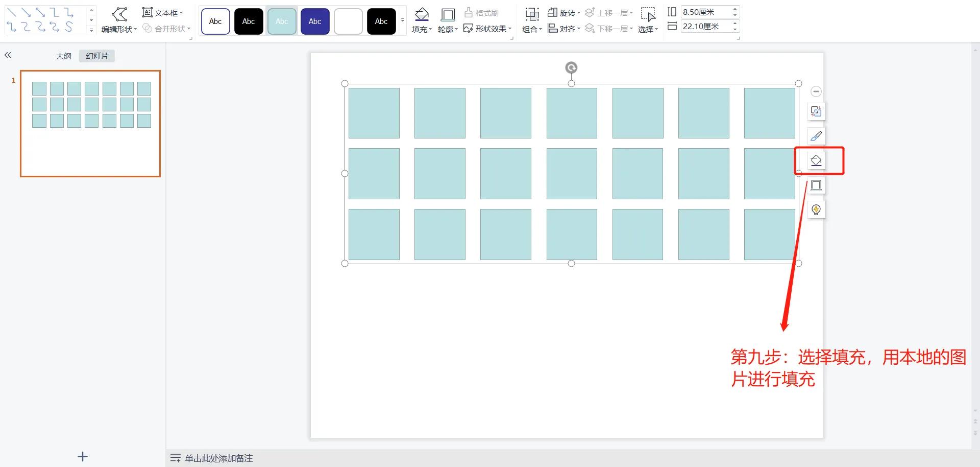Click the shape height field showing 8.50厘米

[x=705, y=12]
